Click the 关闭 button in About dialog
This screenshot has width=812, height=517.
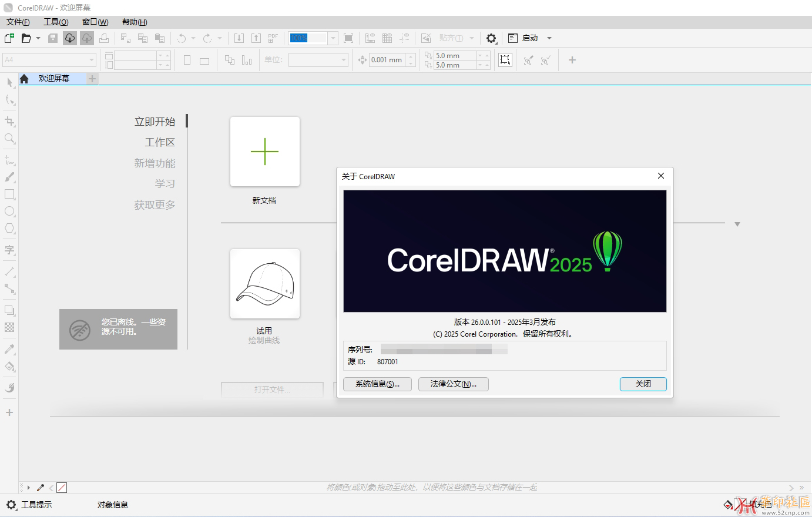pyautogui.click(x=643, y=384)
